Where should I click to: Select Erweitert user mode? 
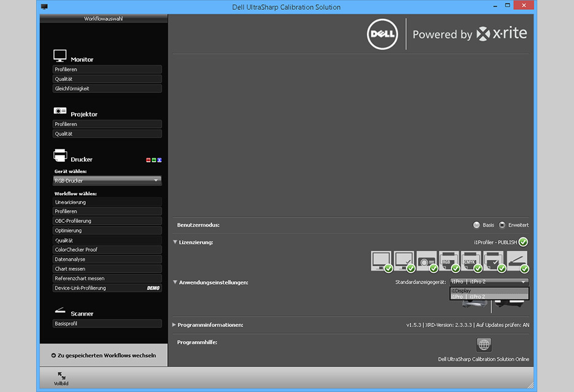502,225
